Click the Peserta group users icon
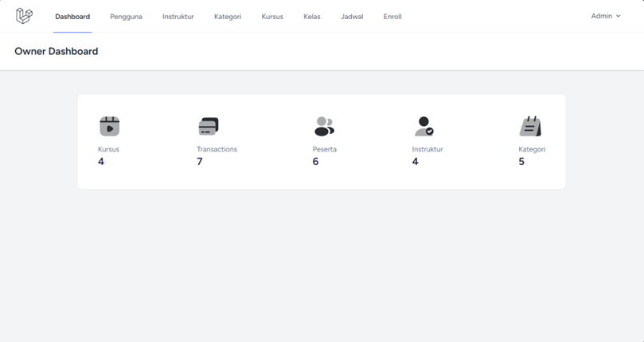644x342 pixels. pos(325,126)
